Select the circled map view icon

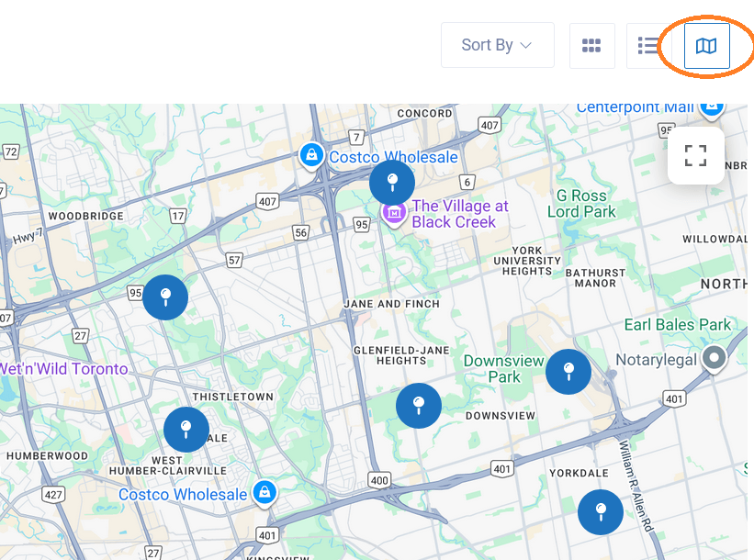706,44
